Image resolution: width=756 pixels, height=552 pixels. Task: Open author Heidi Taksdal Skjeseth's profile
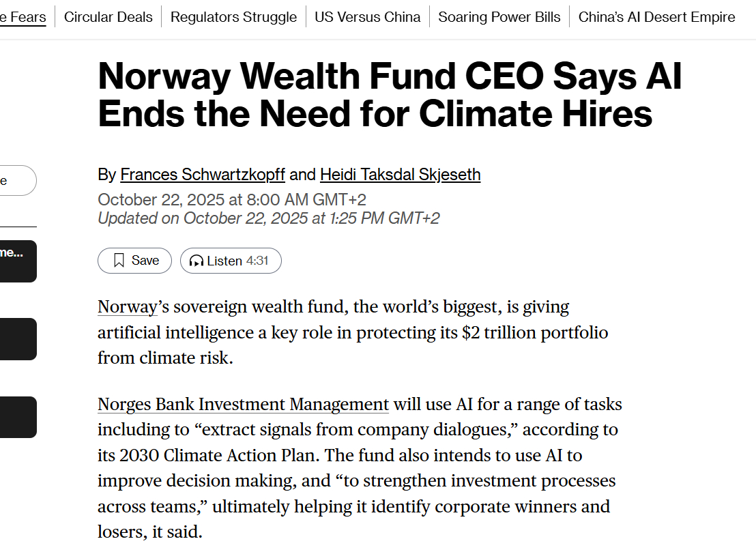tap(401, 175)
